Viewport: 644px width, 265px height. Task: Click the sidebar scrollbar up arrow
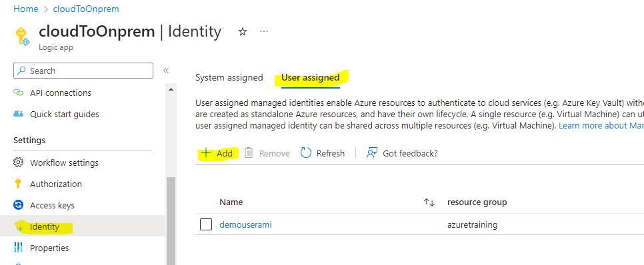coord(171,89)
